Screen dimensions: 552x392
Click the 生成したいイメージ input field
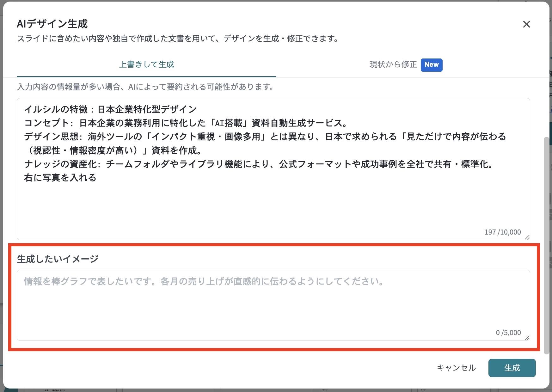pyautogui.click(x=273, y=305)
